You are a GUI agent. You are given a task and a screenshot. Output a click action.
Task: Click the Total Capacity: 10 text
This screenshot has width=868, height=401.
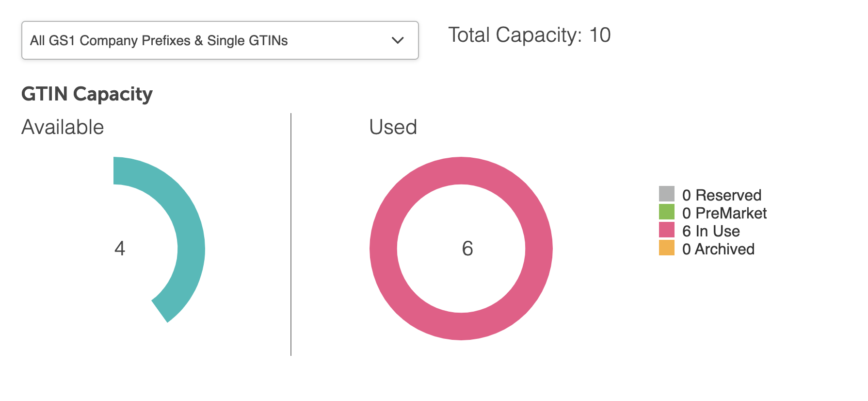coord(530,35)
